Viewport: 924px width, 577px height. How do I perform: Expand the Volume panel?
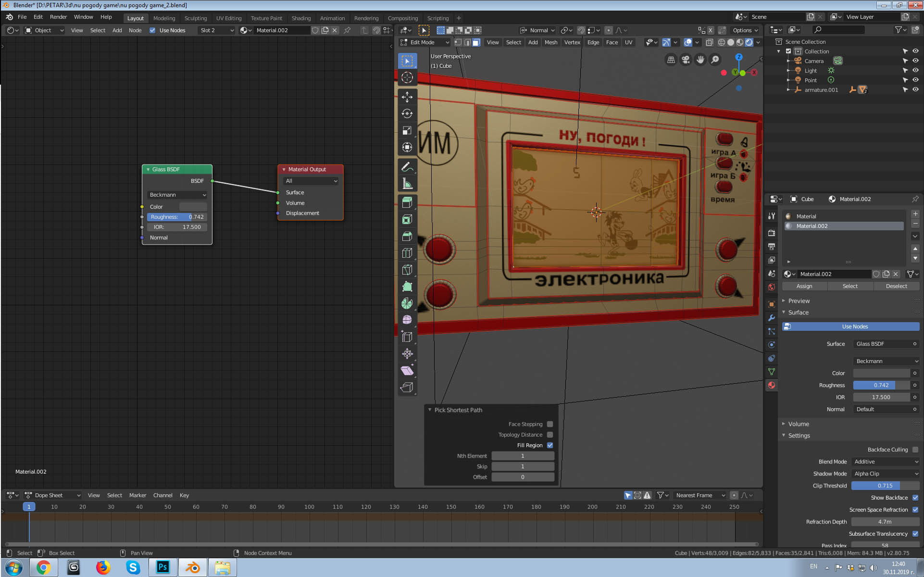[x=798, y=424]
